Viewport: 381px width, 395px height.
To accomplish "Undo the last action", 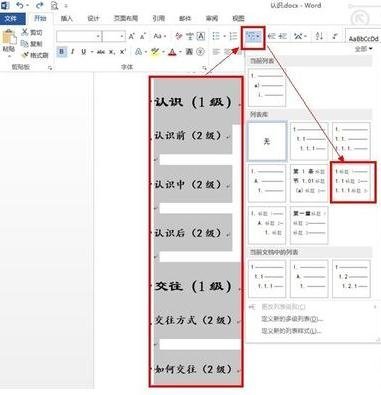I will click(x=21, y=5).
